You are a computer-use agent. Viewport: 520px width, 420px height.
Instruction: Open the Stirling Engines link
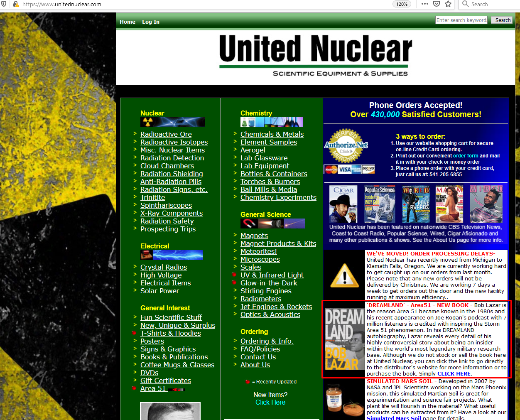pos(266,291)
